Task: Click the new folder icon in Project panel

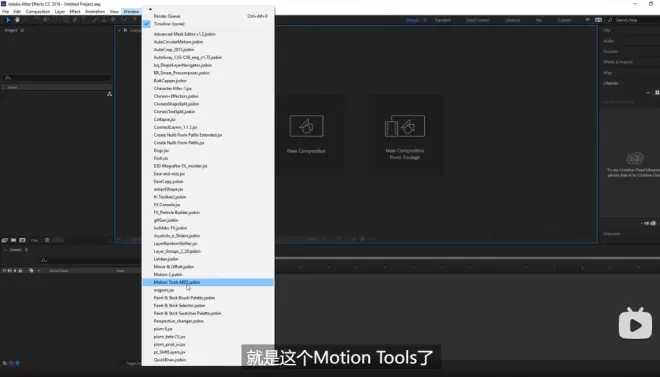Action: click(13, 240)
